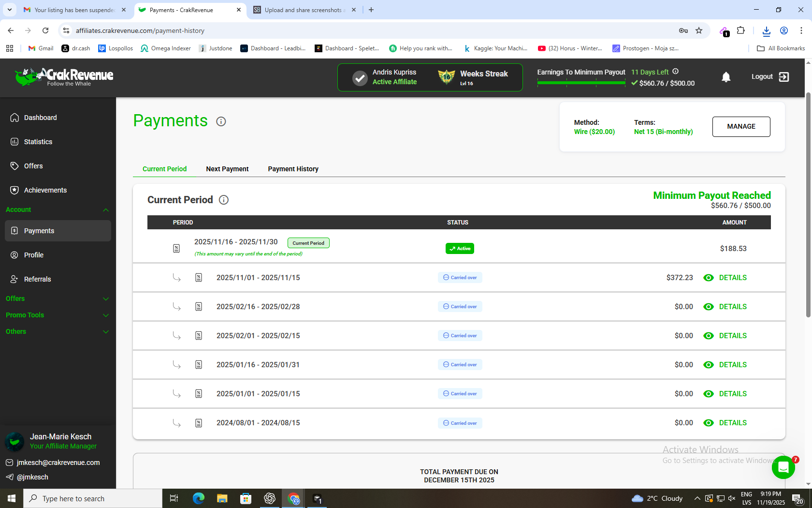The height and width of the screenshot is (508, 812).
Task: Open the Dashboard sidebar icon
Action: tap(14, 118)
